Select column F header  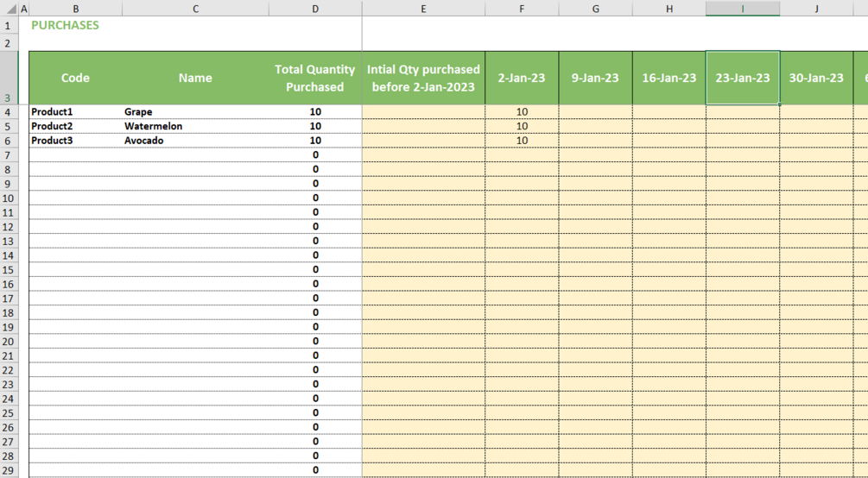[522, 9]
